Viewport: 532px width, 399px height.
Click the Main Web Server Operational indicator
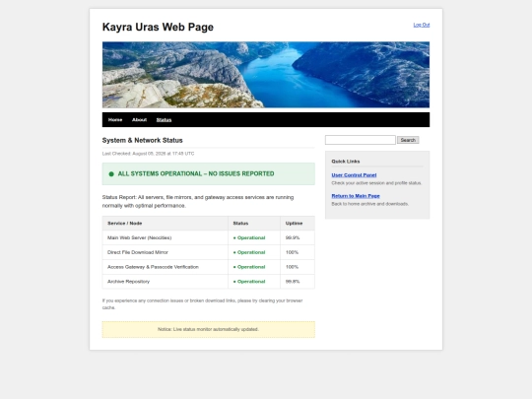click(x=249, y=237)
